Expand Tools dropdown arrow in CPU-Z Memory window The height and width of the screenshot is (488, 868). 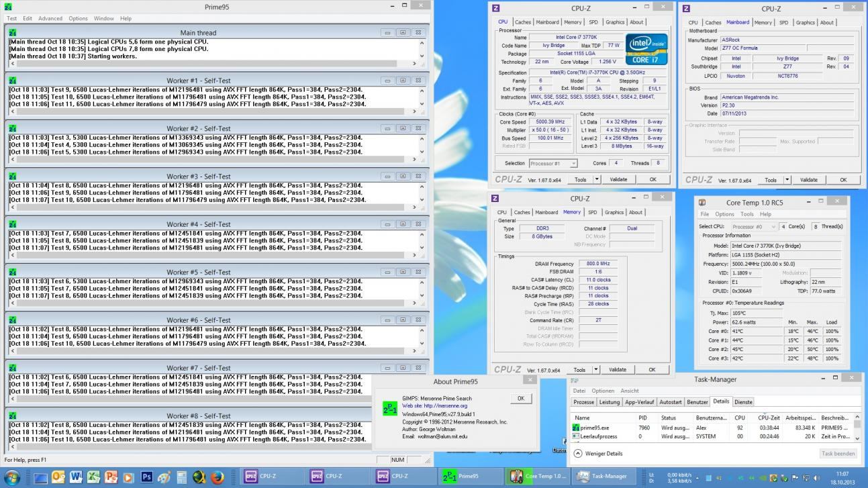coord(596,369)
